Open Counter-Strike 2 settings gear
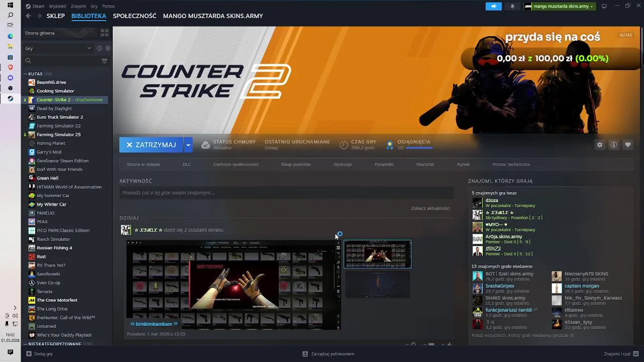Viewport: 644px width, 362px height. pos(600,145)
